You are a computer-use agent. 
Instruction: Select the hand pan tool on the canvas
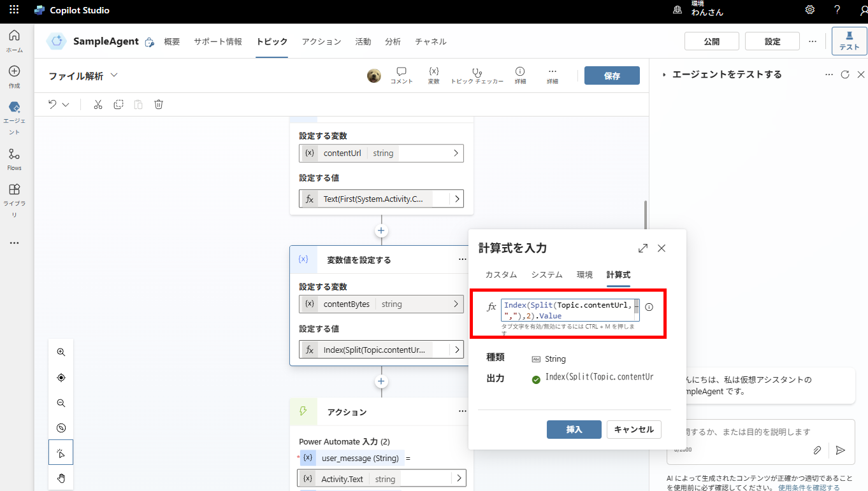tap(61, 478)
